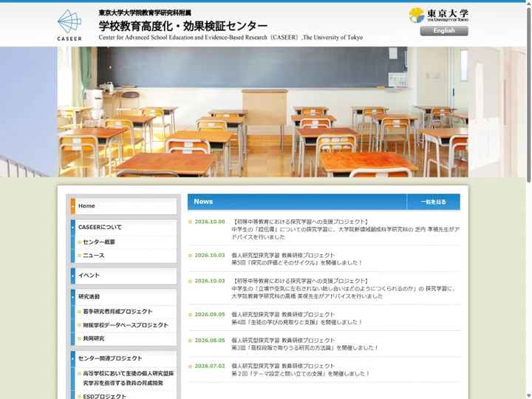Image resolution: width=532 pixels, height=399 pixels.
Task: Open イベント menu item
Action: [124, 276]
